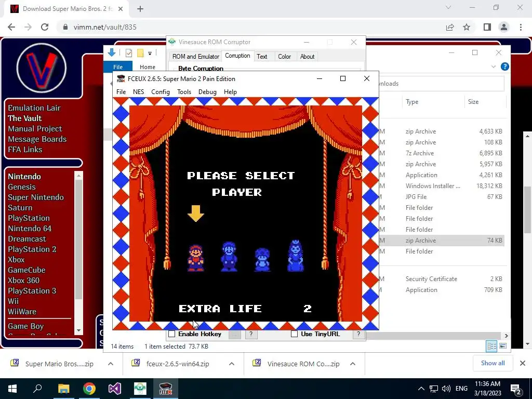Open the Help menu in FCEUX
532x399 pixels.
point(230,92)
